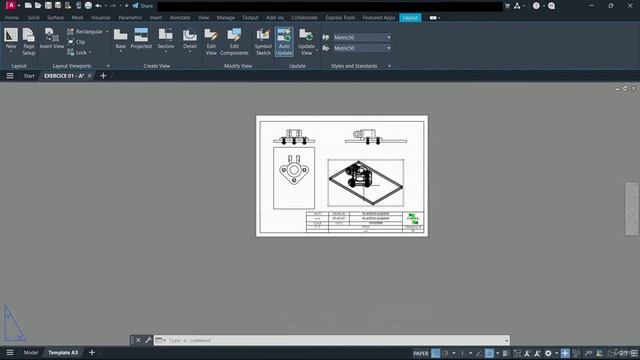Open the file tabs hamburger menu
This screenshot has height=360, width=640.
coord(10,76)
